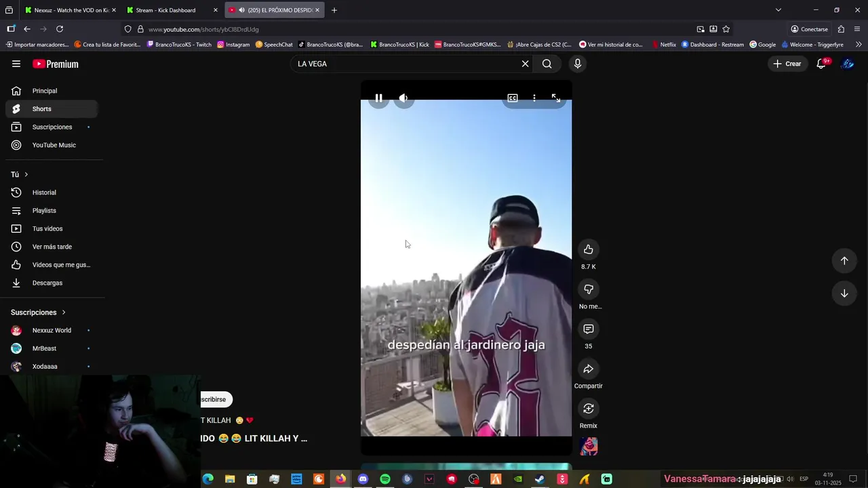Mute the Short's volume
868x488 pixels.
tap(403, 98)
